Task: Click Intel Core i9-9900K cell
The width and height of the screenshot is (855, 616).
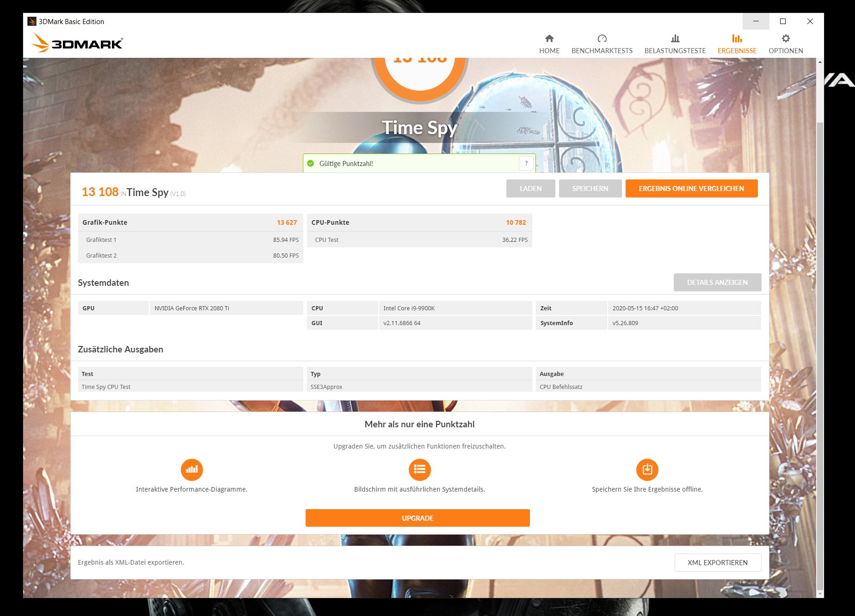Action: [455, 308]
